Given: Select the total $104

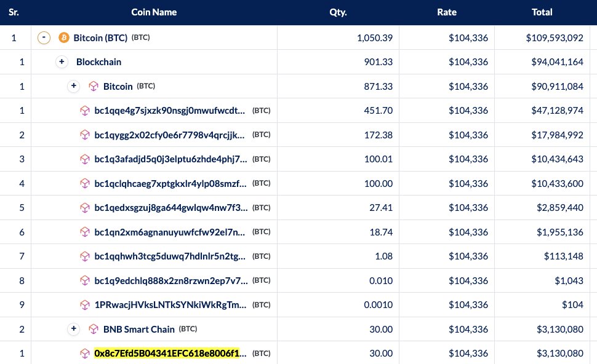Looking at the screenshot, I should point(572,304).
